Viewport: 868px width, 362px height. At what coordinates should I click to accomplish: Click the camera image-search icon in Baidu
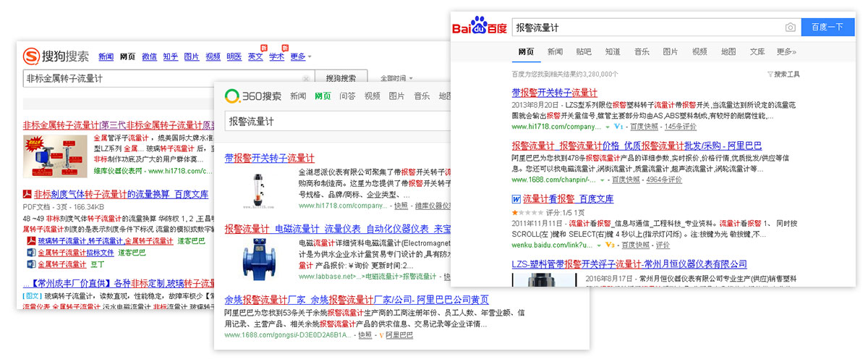[x=791, y=28]
